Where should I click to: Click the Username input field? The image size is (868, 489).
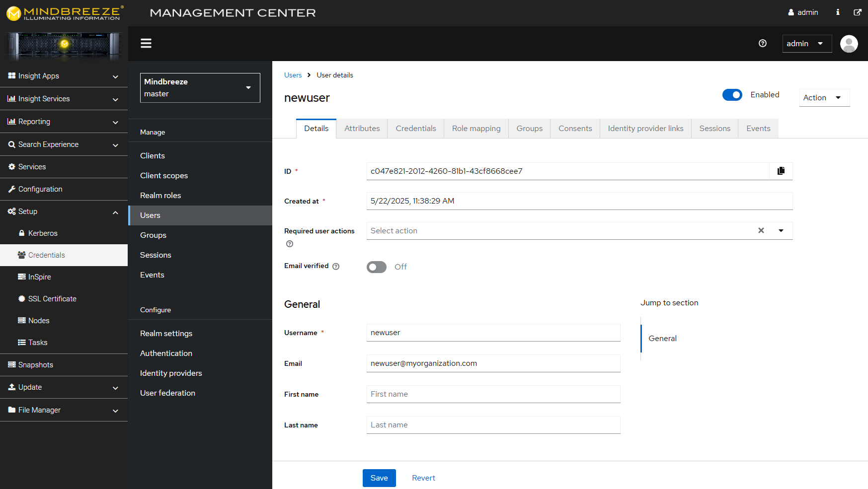(493, 333)
